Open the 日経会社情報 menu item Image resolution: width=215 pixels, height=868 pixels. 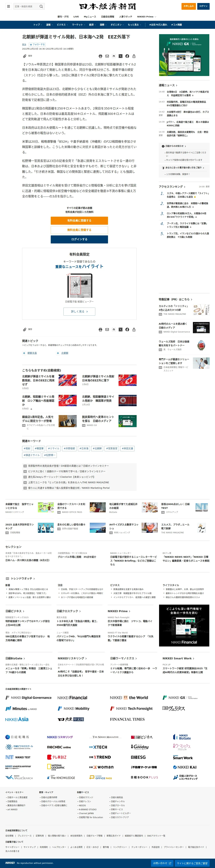[107, 17]
